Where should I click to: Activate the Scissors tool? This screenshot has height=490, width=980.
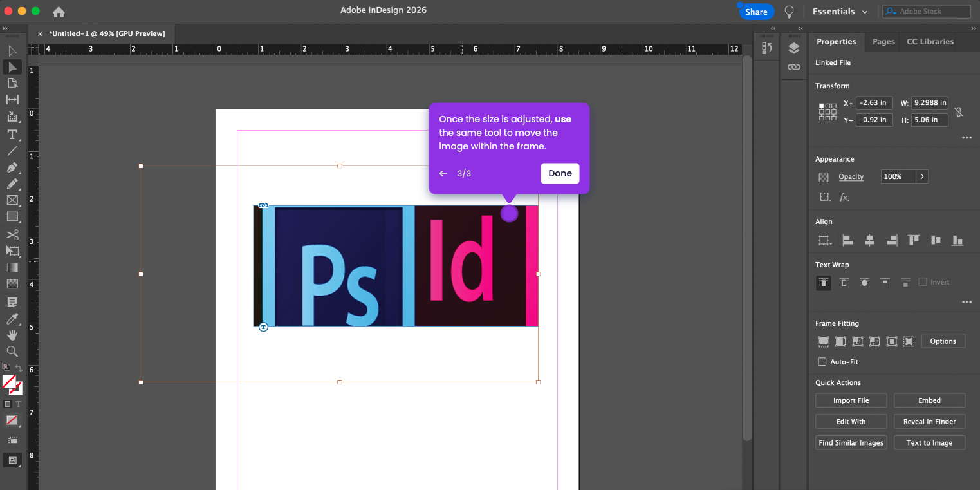(x=12, y=234)
